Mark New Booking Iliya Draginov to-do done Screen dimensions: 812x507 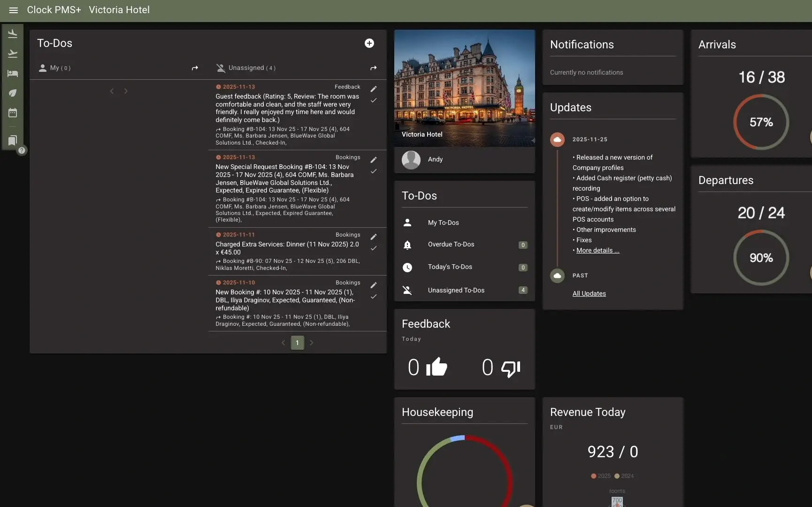(374, 297)
